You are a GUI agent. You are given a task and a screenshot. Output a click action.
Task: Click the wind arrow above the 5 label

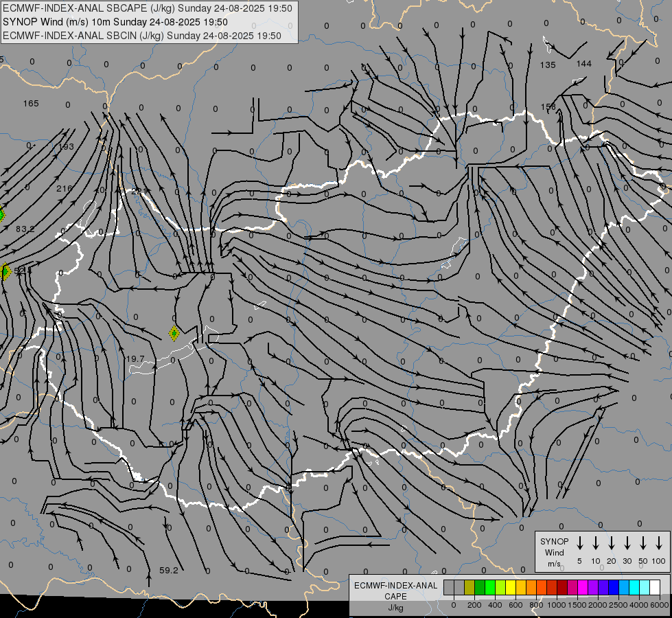click(x=580, y=543)
